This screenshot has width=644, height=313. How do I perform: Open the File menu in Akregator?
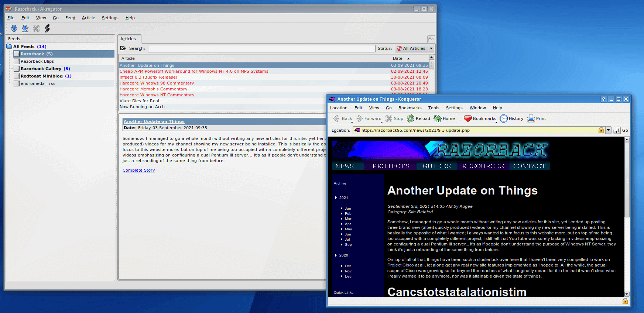11,18
